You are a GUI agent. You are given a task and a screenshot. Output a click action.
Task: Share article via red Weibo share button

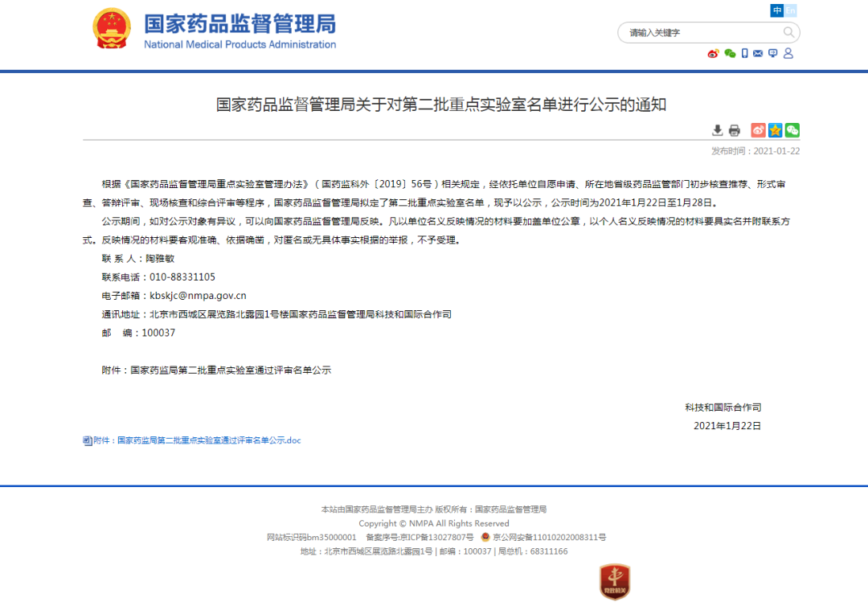(x=758, y=130)
